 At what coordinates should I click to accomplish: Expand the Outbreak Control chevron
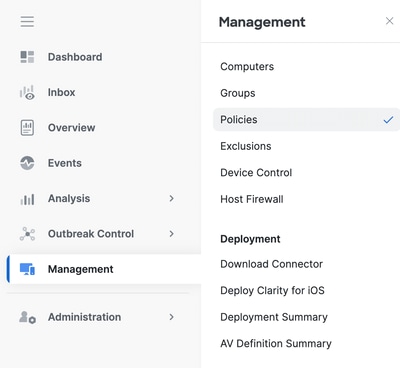tap(172, 234)
